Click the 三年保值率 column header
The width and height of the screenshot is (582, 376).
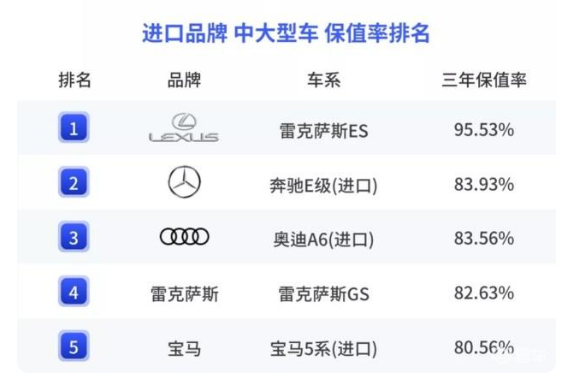[484, 80]
